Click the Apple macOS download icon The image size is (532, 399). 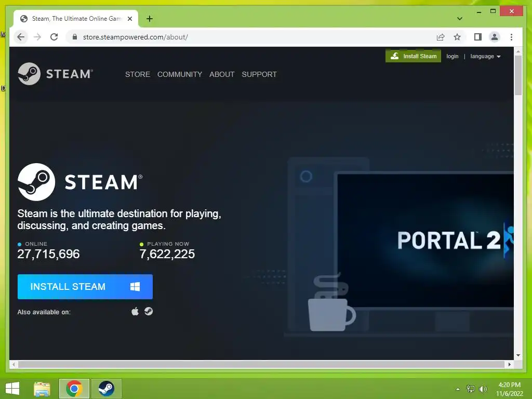135,312
